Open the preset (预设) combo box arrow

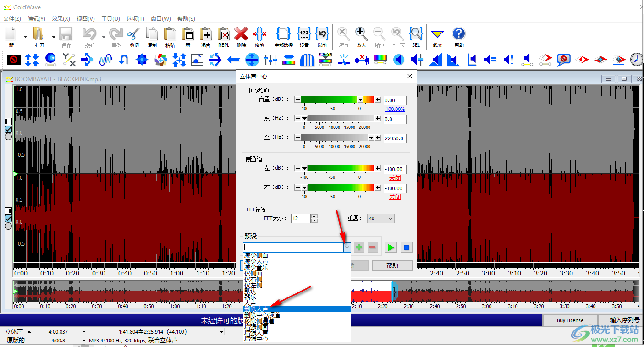[x=347, y=248]
